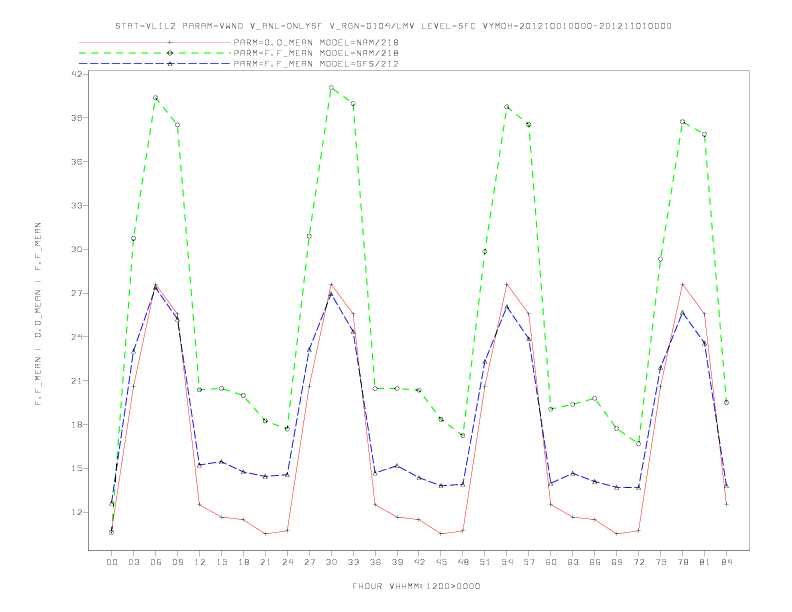The image size is (792, 612).
Task: Click x-axis forecast hour label 60
Action: coord(551,562)
